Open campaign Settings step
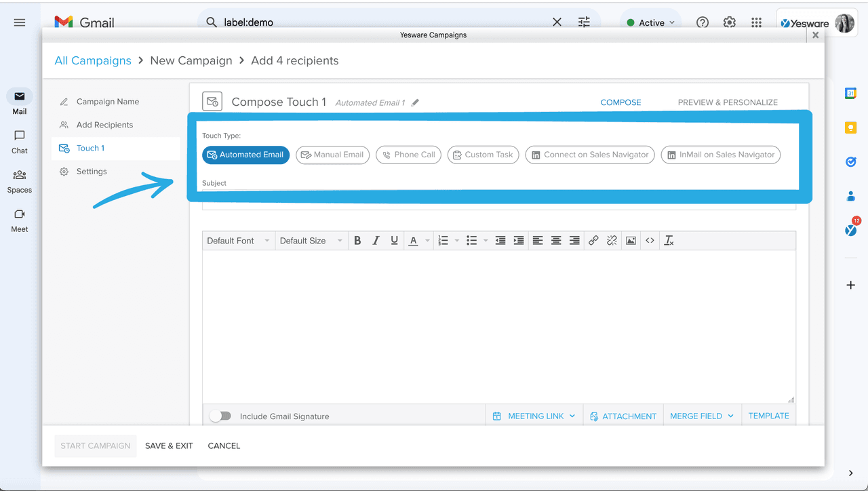 click(x=92, y=172)
